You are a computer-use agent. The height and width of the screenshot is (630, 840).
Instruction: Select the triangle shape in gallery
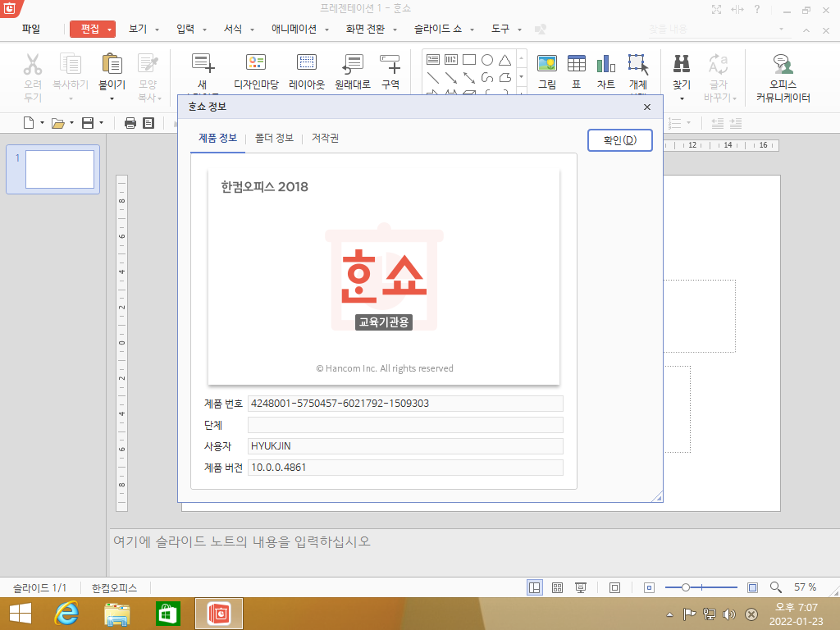(x=504, y=59)
